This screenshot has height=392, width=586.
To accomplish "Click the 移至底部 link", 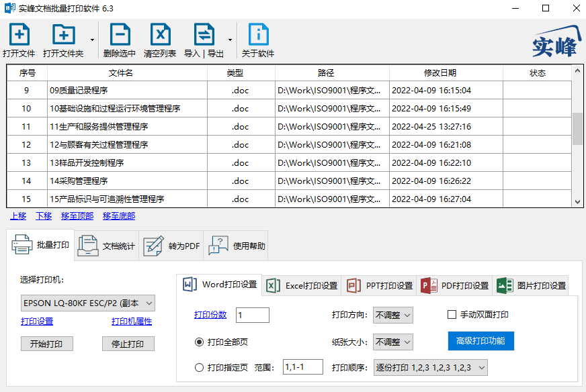I will 119,215.
